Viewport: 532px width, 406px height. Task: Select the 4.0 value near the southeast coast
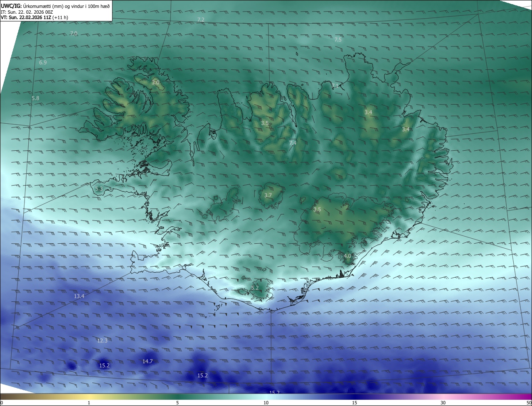pyautogui.click(x=347, y=256)
